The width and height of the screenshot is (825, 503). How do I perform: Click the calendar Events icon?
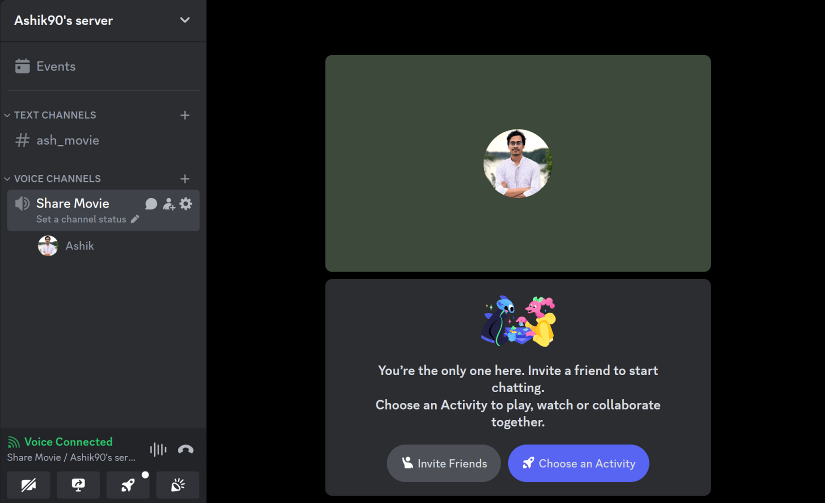click(x=22, y=66)
